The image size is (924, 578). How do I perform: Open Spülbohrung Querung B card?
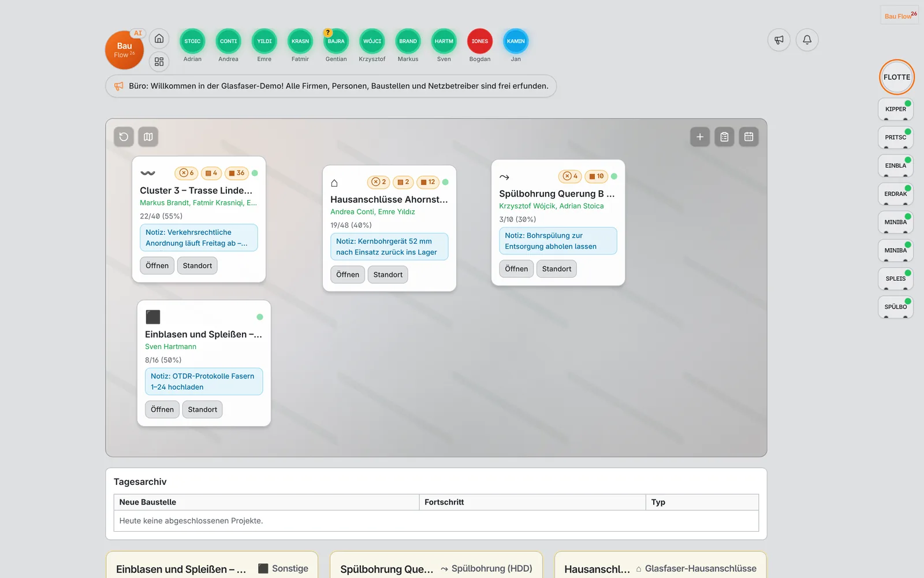tap(516, 269)
